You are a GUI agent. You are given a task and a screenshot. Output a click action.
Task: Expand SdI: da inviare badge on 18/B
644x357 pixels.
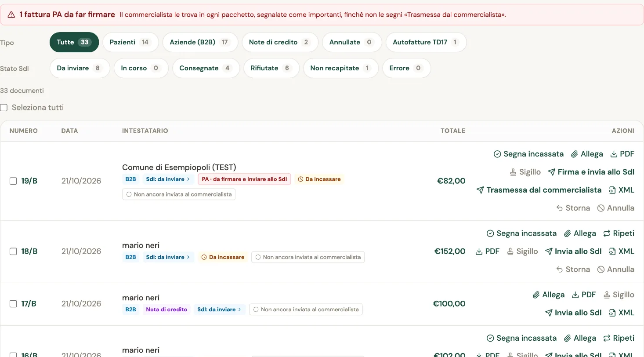pos(168,257)
